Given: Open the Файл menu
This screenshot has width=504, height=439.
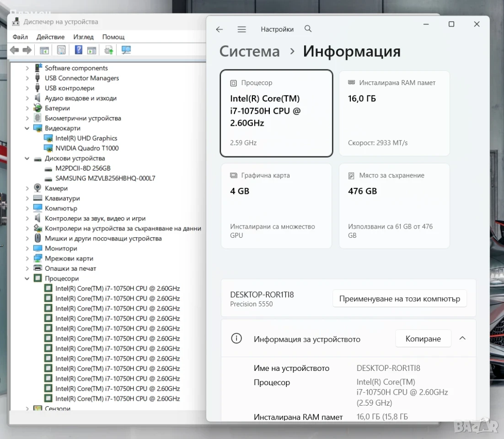Looking at the screenshot, I should [x=20, y=37].
